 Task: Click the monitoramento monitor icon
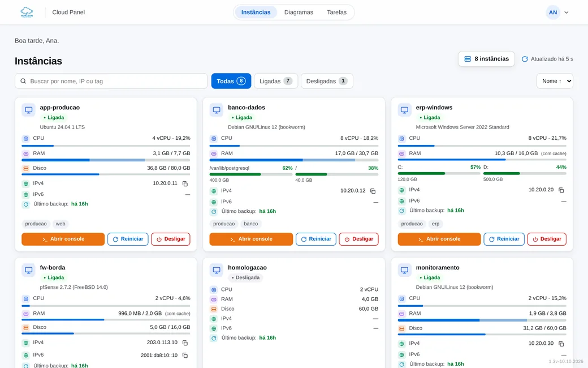[x=404, y=270]
